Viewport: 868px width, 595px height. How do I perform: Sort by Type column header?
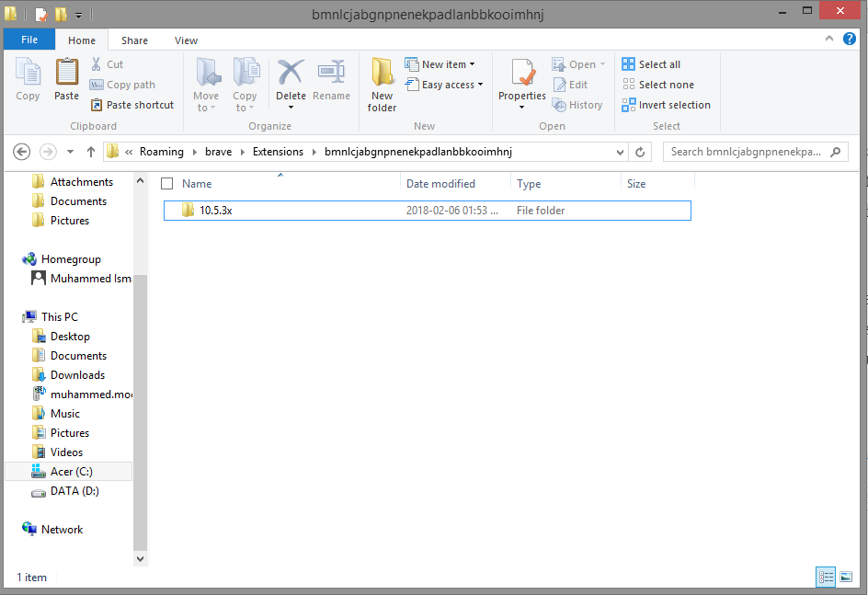(529, 184)
